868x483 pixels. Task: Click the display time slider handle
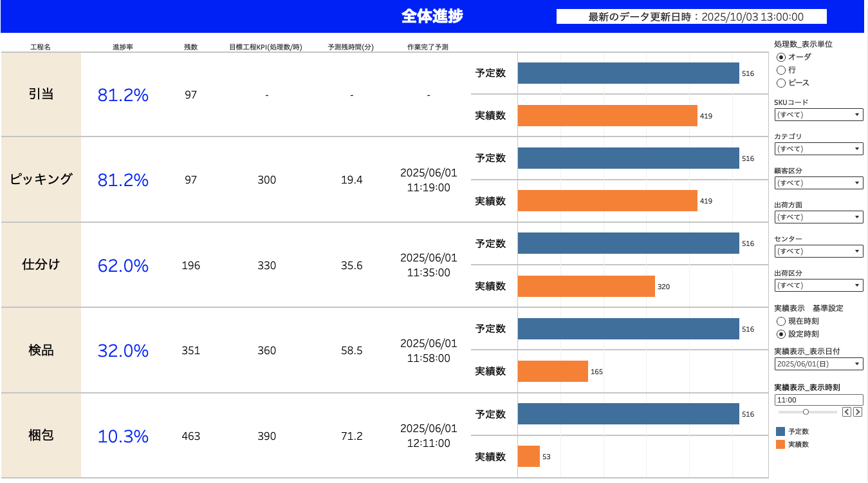click(806, 412)
